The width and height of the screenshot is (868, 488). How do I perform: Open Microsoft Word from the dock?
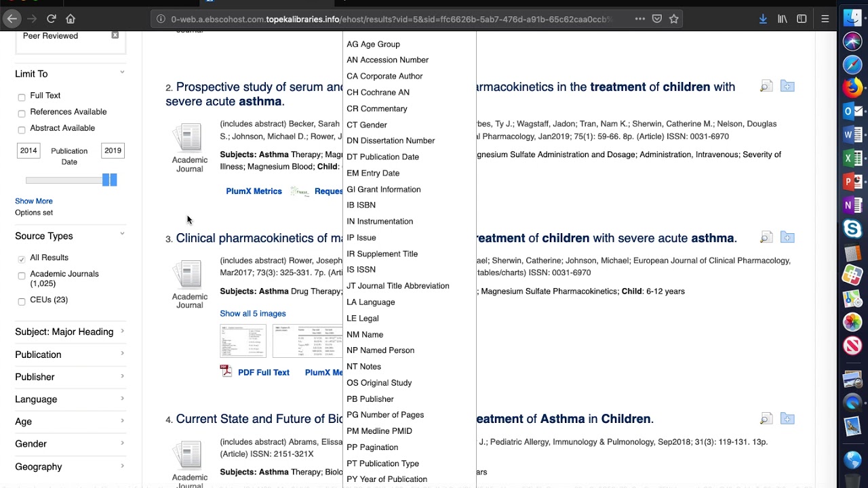pos(852,135)
